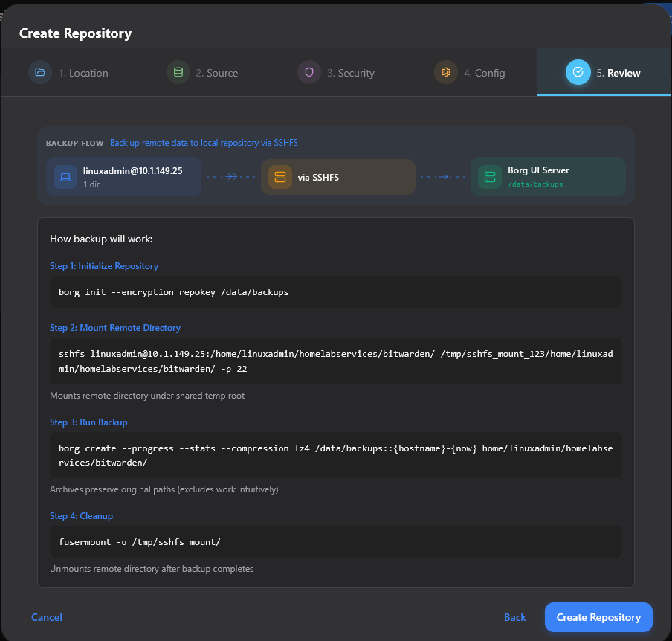
Task: Open the Security wizard step
Action: 351,72
